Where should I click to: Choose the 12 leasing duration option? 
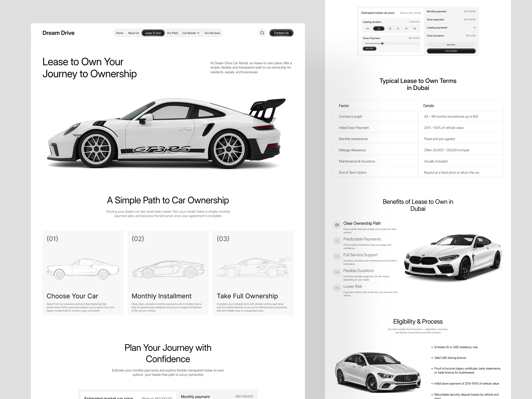tap(398, 29)
